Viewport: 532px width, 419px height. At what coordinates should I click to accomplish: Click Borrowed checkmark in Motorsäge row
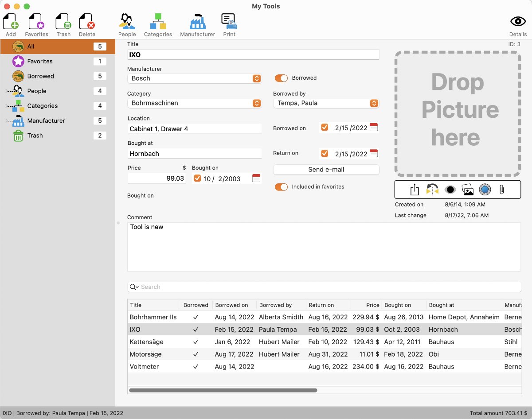(196, 354)
